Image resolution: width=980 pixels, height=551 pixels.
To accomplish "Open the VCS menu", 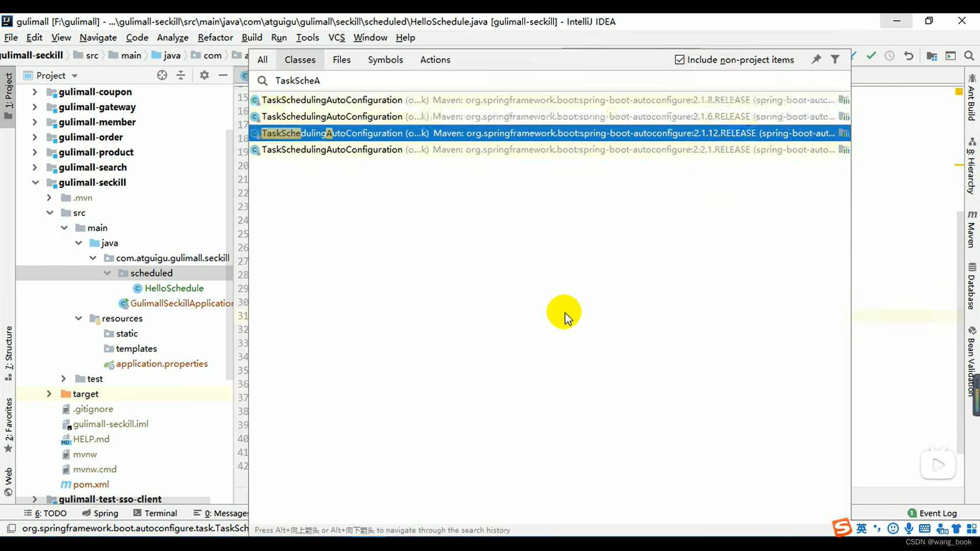I will 336,38.
